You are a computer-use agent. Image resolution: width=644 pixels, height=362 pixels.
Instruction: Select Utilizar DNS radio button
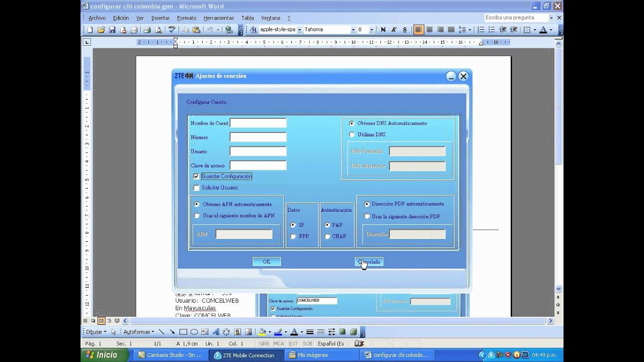tap(352, 134)
